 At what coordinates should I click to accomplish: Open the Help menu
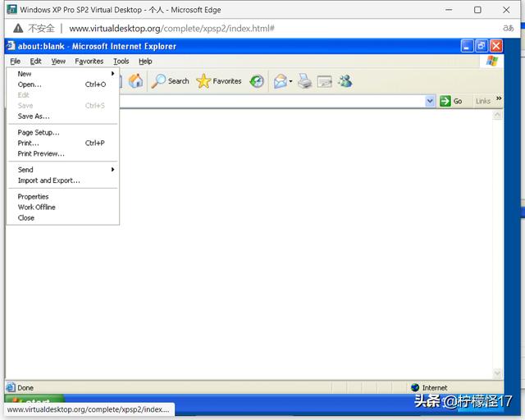pyautogui.click(x=145, y=62)
